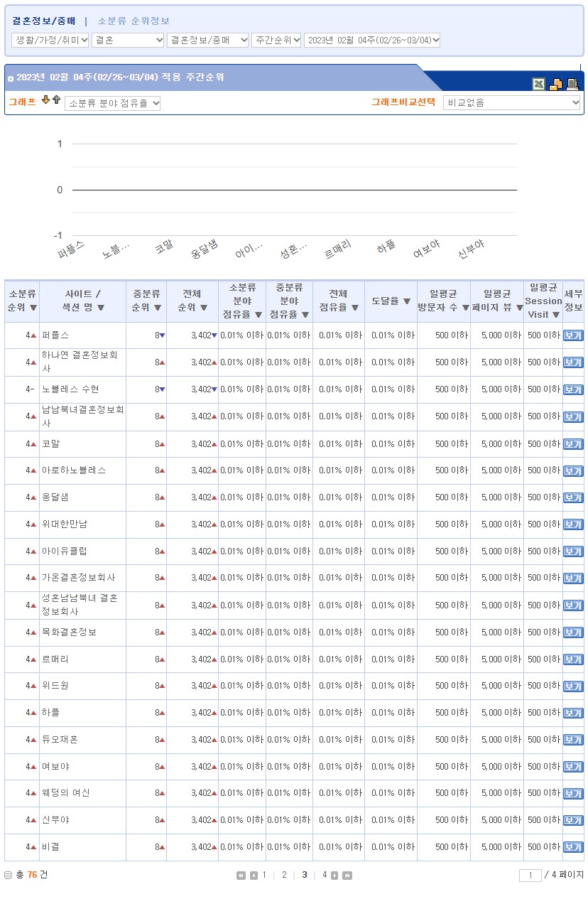Export the ranking table to Excel
Screen dimensions: 588x899
click(539, 84)
